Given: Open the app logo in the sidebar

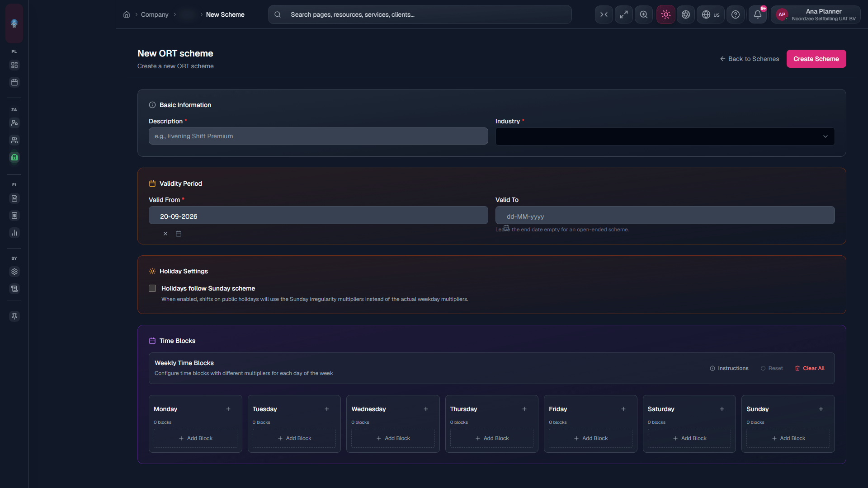Looking at the screenshot, I should coord(14,23).
